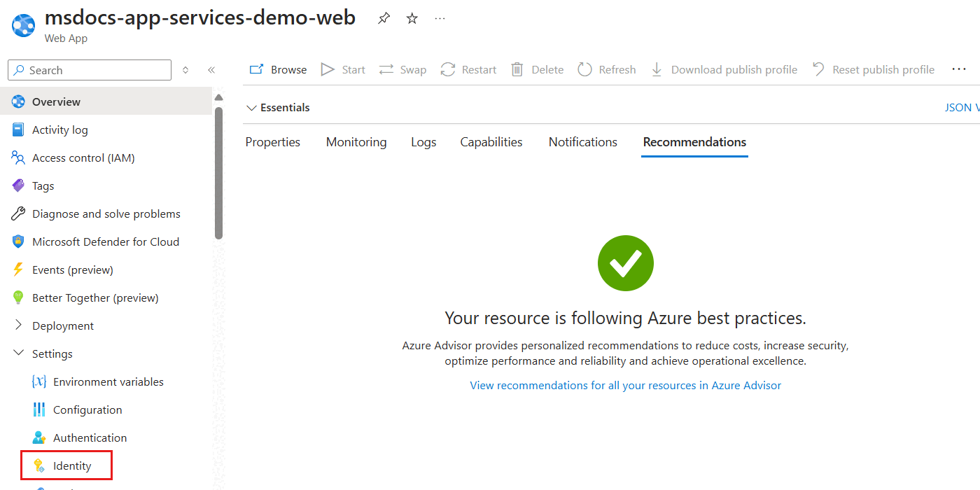
Task: Open Microsoft Defender for Cloud
Action: click(106, 241)
